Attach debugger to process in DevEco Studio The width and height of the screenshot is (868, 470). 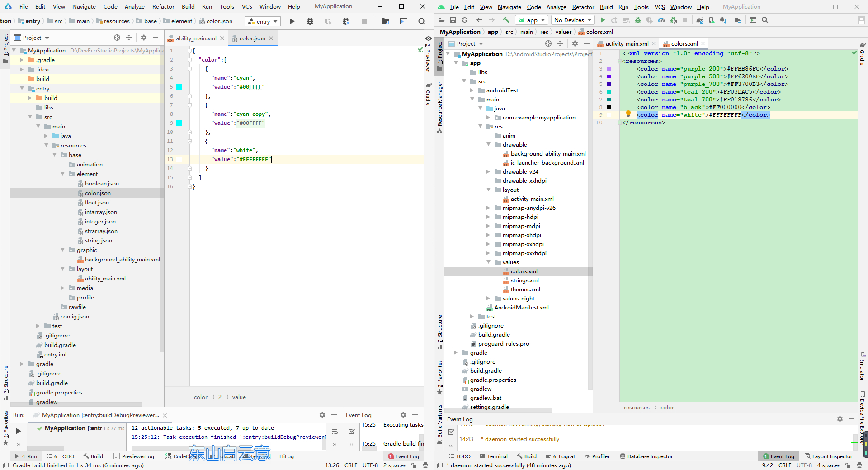(346, 21)
